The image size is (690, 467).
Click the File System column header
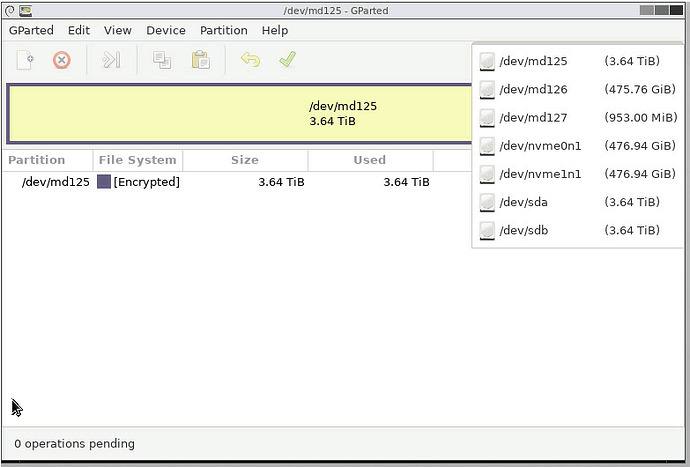click(x=138, y=160)
